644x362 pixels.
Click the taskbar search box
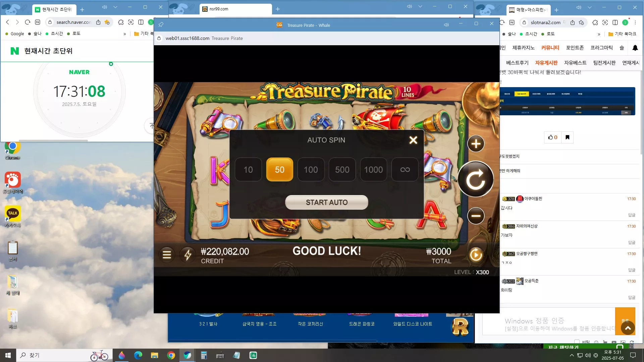64,355
